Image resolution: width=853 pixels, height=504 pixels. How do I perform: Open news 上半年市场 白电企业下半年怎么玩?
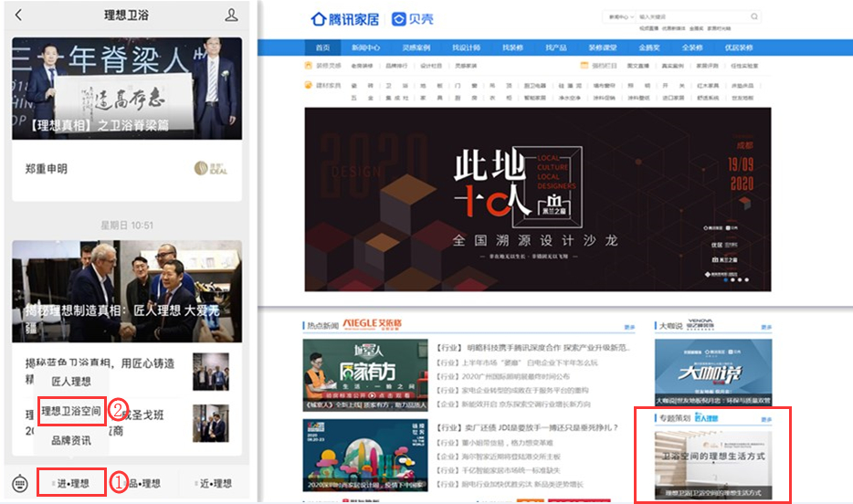point(517,362)
